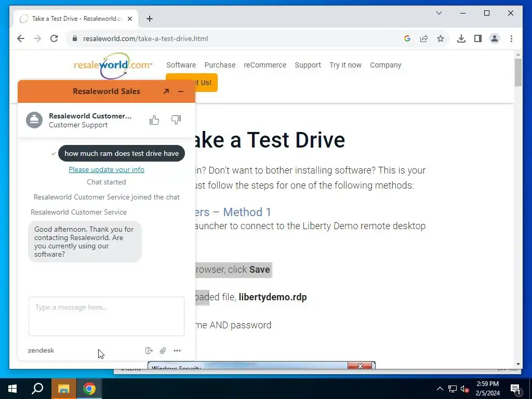Click the resaleworld.com logo
Screen dimensions: 532x399
(113, 66)
